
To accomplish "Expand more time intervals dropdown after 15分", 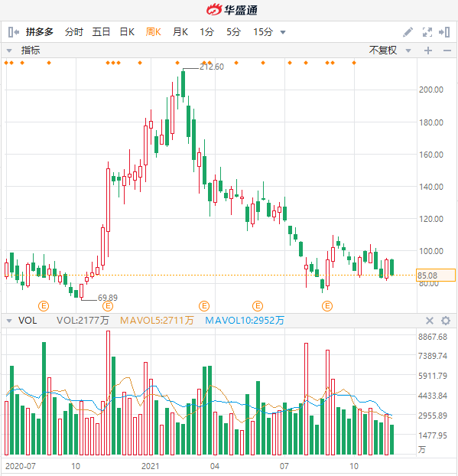I will click(x=283, y=32).
